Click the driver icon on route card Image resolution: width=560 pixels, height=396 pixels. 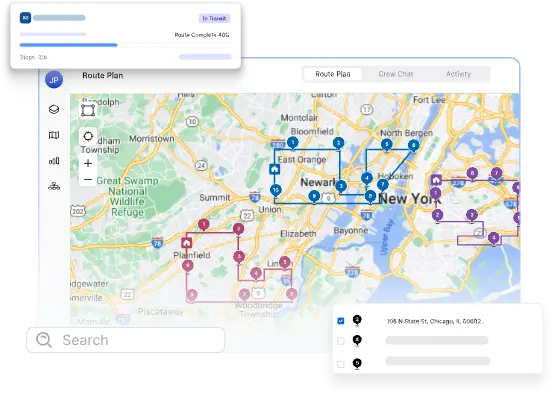(25, 17)
